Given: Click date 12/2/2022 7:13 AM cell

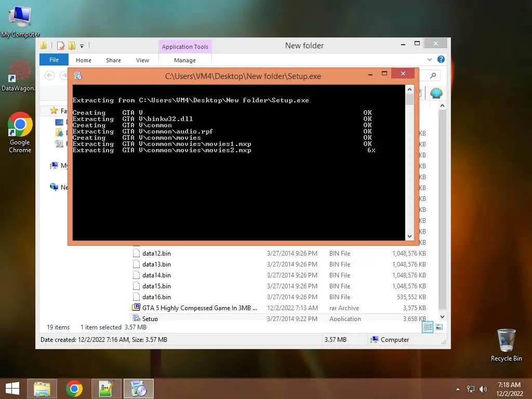Looking at the screenshot, I should (292, 308).
